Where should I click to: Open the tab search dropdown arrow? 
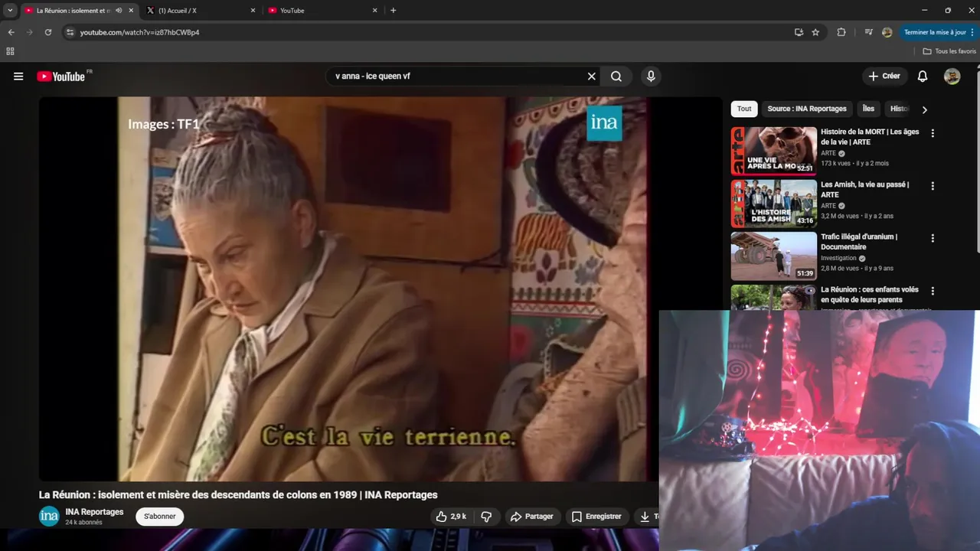[x=10, y=11]
